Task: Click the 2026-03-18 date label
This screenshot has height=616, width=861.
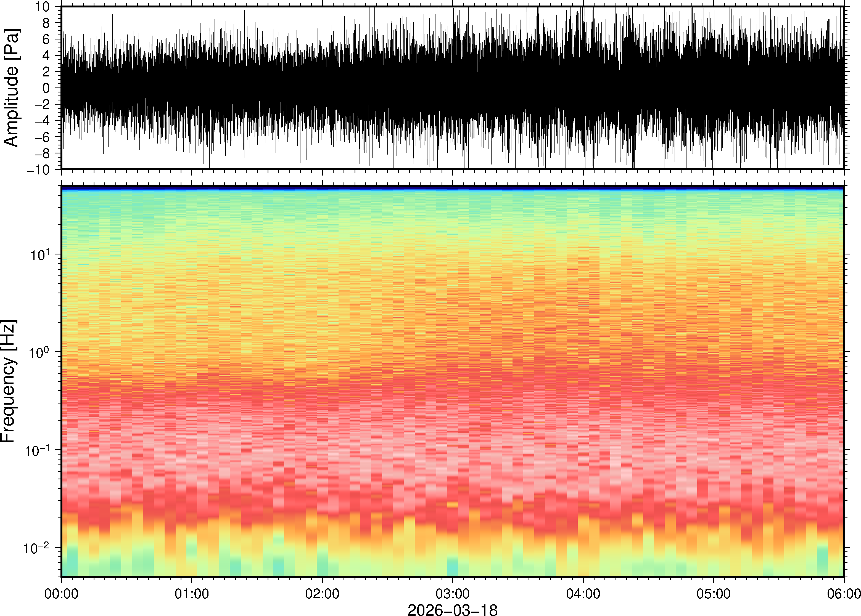Action: click(x=452, y=610)
